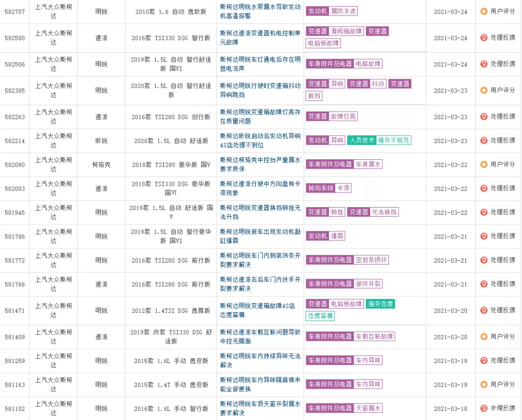Click the 漏防冻液 tag in row 582707
The height and width of the screenshot is (420, 522).
(x=343, y=11)
